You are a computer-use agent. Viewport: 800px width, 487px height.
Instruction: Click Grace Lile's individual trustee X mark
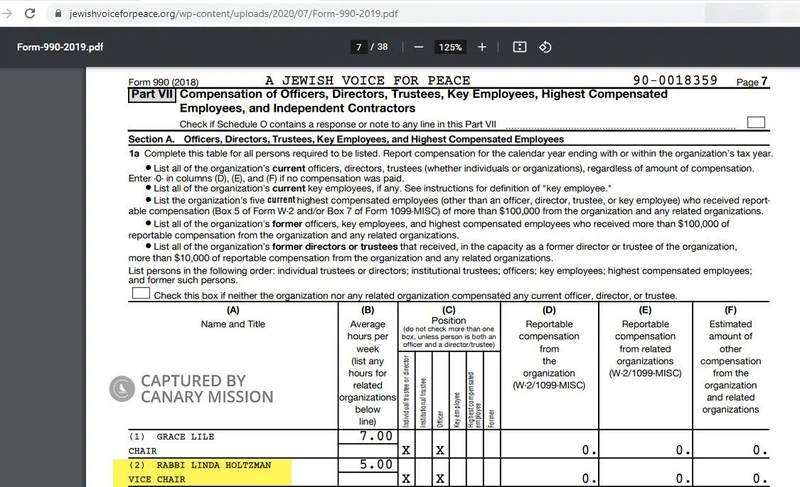pyautogui.click(x=406, y=450)
